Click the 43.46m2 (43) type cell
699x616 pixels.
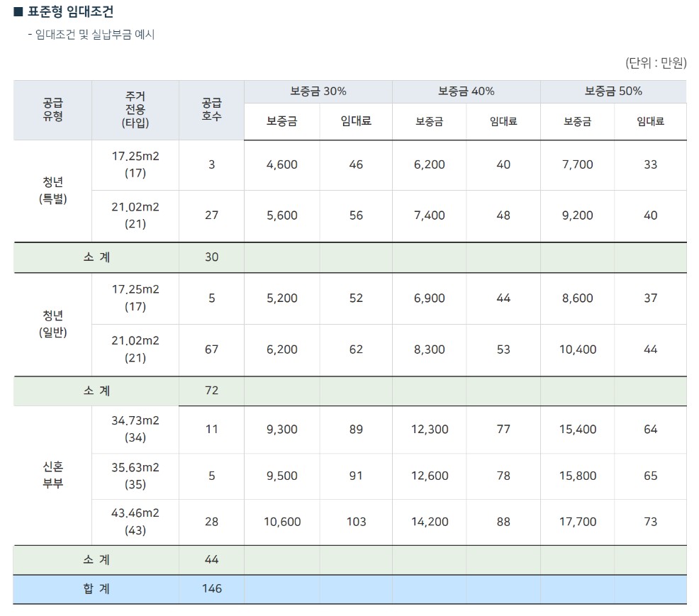click(x=135, y=521)
